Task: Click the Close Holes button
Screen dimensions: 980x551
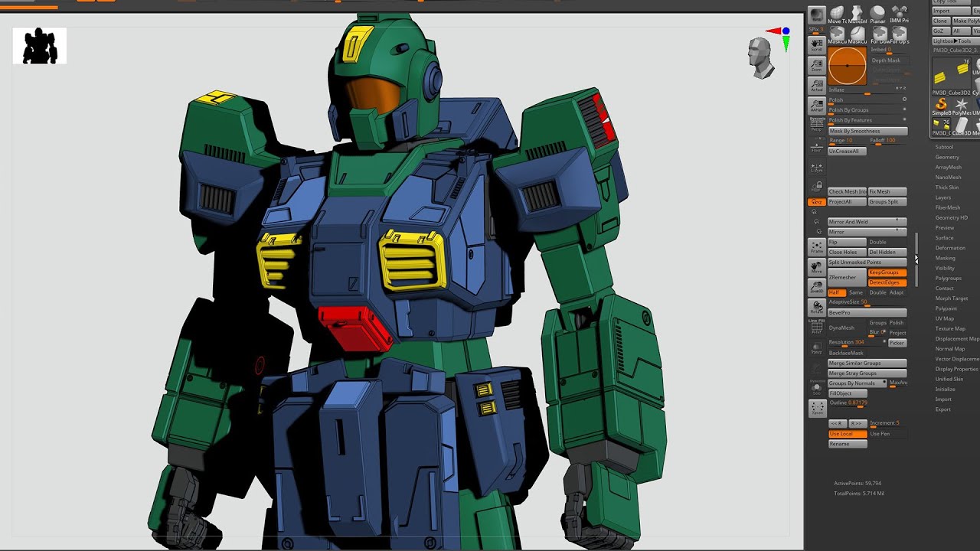Action: 847,252
